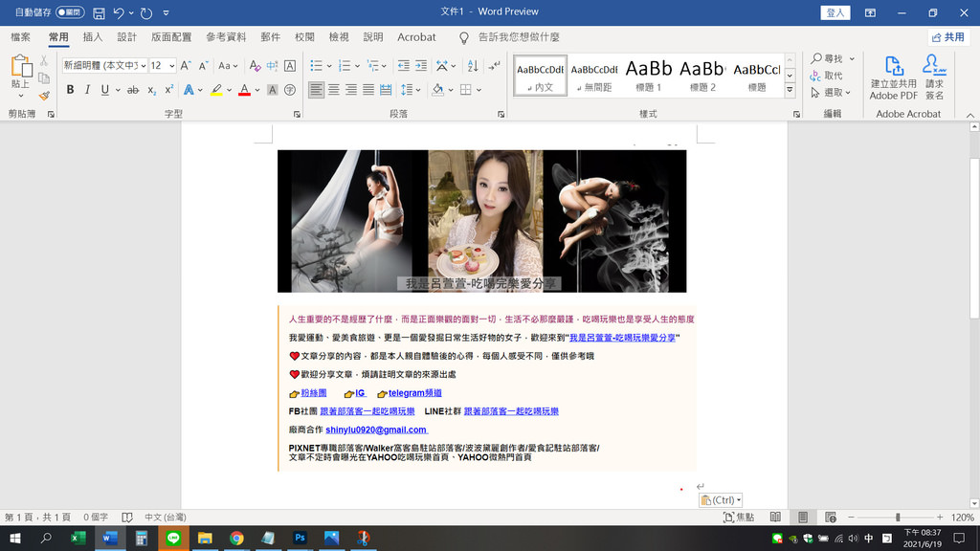Click the Redo arrow icon
Screen dimensions: 980x551
pyautogui.click(x=146, y=12)
